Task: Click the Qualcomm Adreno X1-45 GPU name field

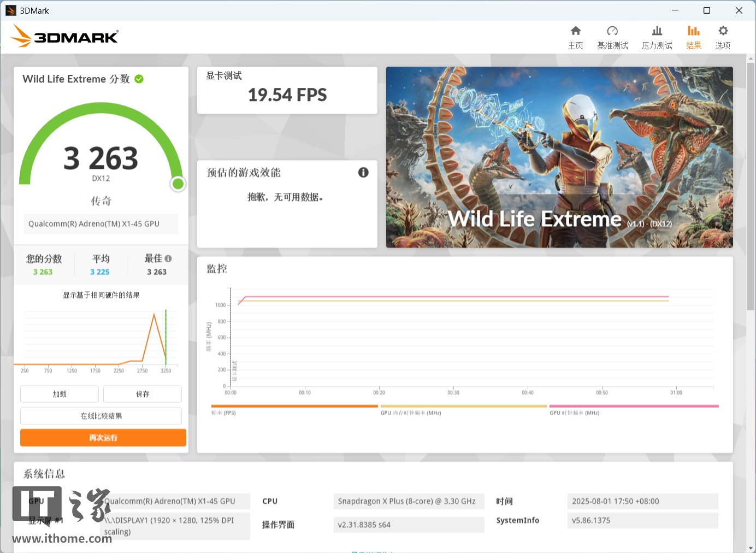Action: pos(101,224)
